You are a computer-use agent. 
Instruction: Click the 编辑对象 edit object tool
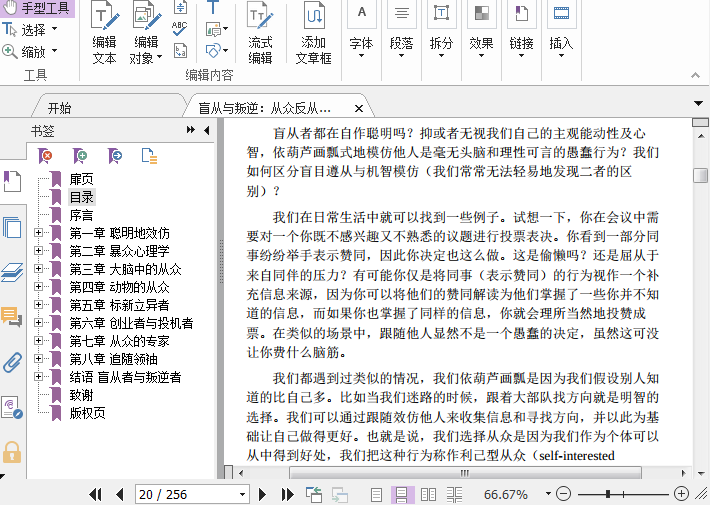[x=146, y=33]
